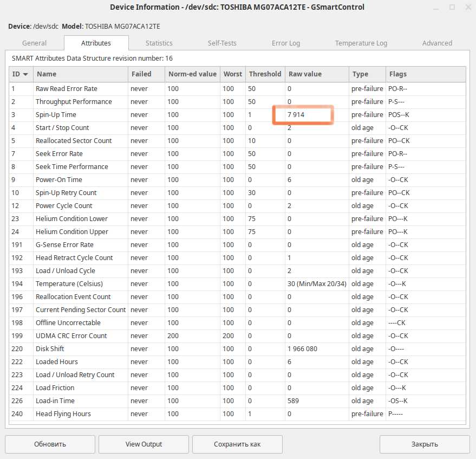Click the Power Cycle Count row

[237, 205]
